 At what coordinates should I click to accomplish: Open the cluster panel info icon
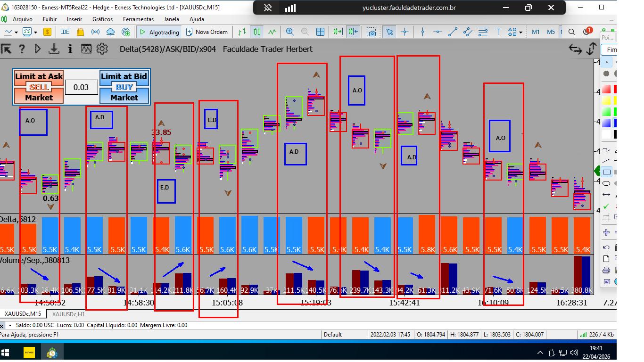click(x=70, y=49)
